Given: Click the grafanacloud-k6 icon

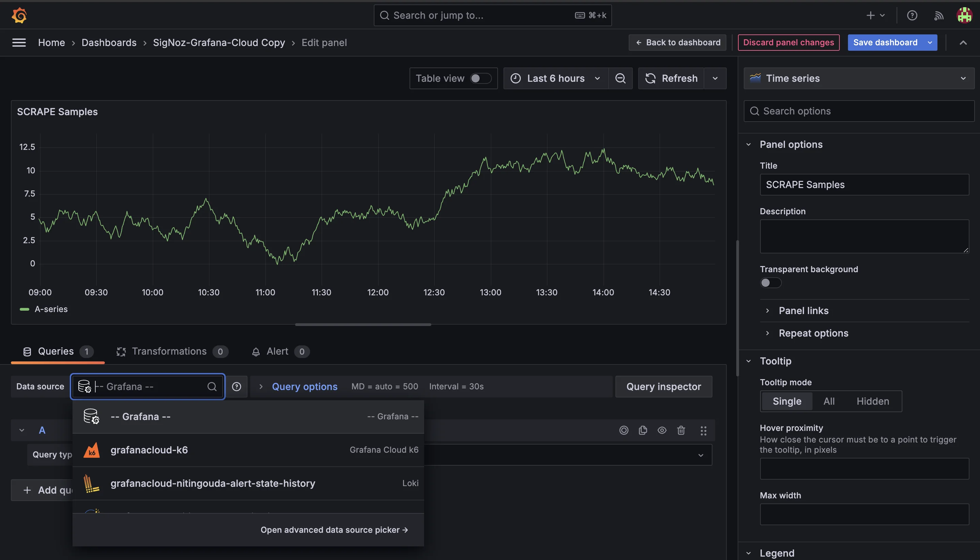Looking at the screenshot, I should pyautogui.click(x=92, y=450).
